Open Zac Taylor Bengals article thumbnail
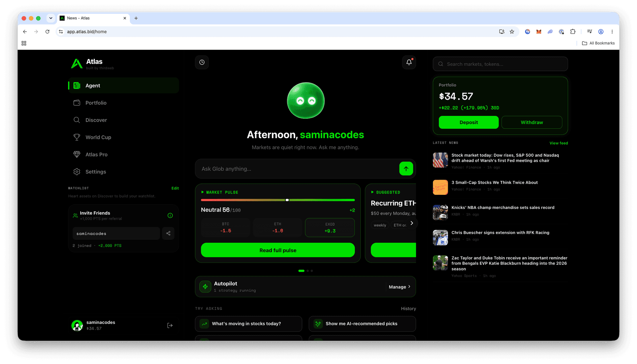Image resolution: width=637 pixels, height=364 pixels. pos(440,263)
